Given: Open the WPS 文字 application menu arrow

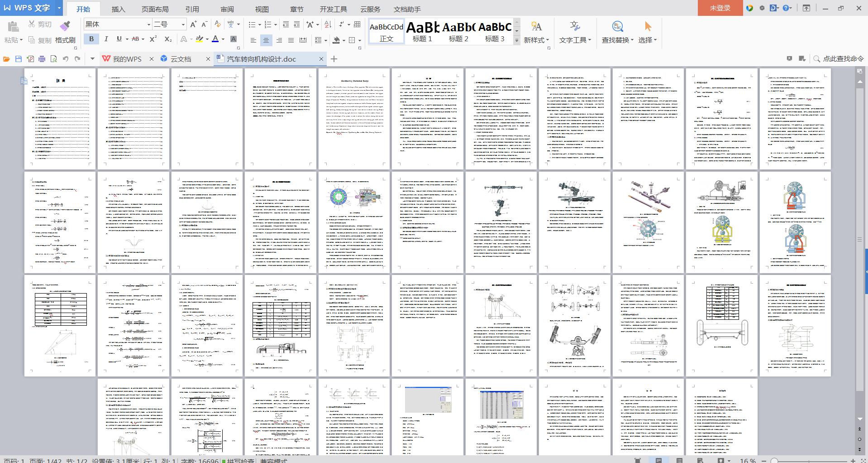Looking at the screenshot, I should 59,8.
